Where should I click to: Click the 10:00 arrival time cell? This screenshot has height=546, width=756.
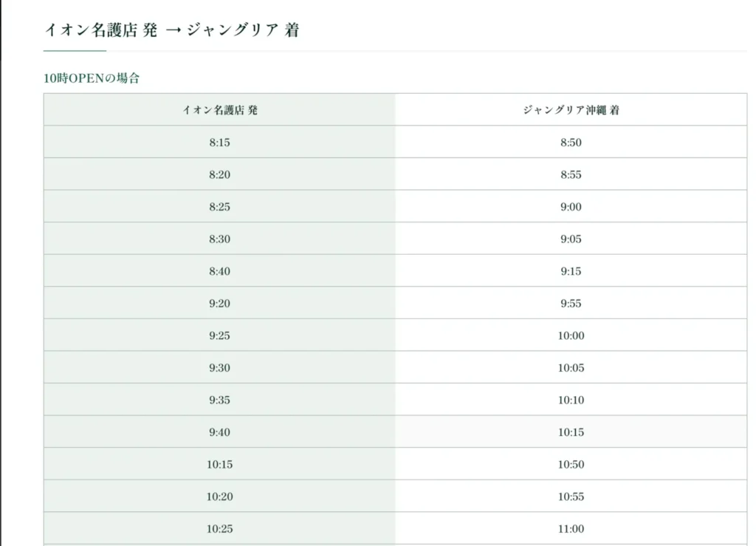click(571, 335)
